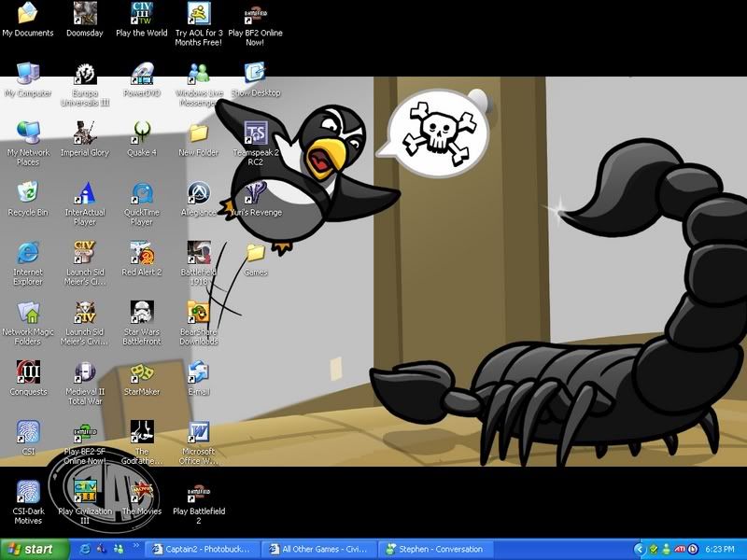Open the Network Magic Folders icon
This screenshot has height=560, width=747.
click(x=28, y=324)
